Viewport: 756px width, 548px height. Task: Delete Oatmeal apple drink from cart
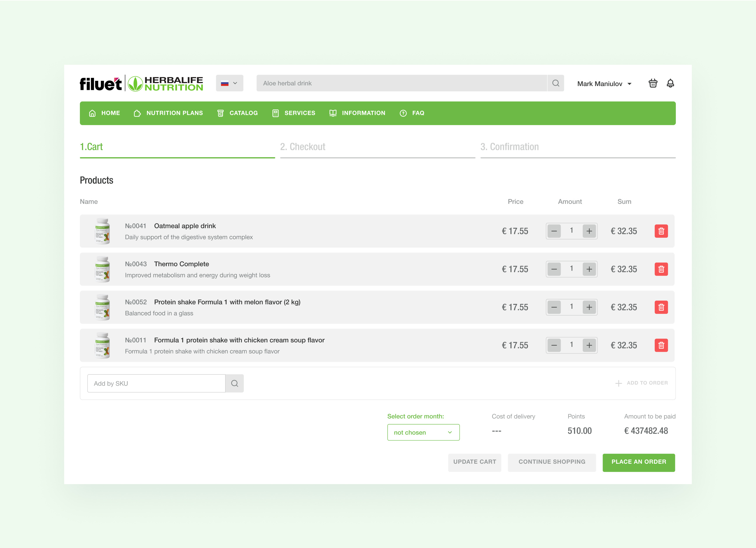tap(661, 231)
